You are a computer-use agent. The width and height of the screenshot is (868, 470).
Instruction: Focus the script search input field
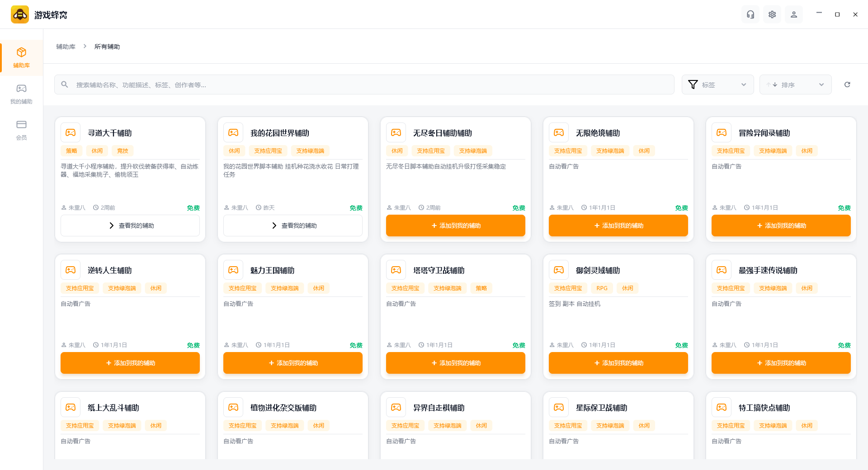pyautogui.click(x=364, y=85)
